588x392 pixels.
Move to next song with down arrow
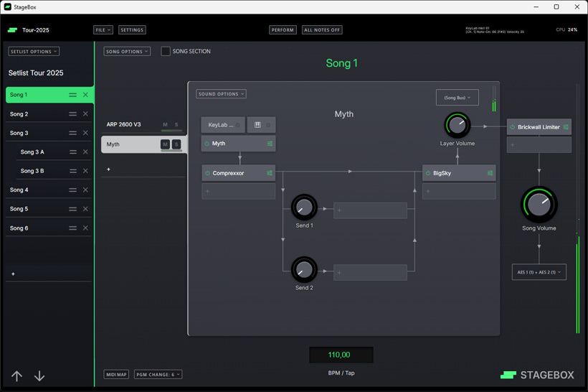coord(39,376)
